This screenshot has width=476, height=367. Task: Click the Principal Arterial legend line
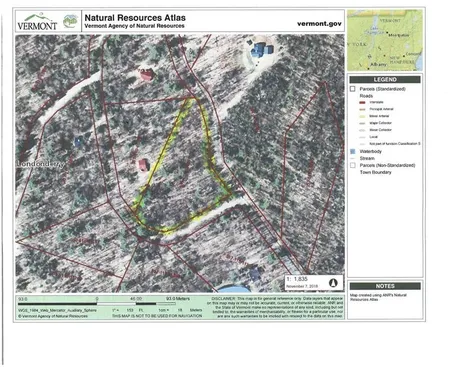click(363, 109)
